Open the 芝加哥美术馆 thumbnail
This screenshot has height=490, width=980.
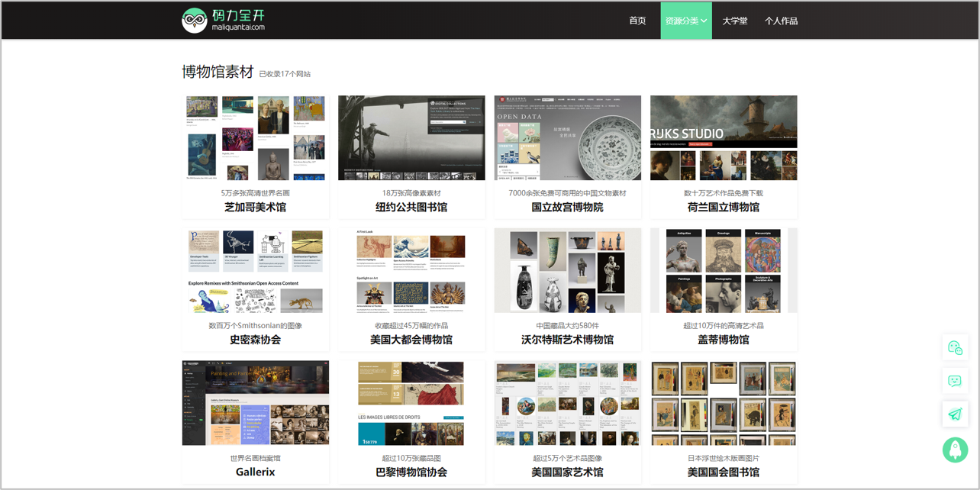point(256,138)
